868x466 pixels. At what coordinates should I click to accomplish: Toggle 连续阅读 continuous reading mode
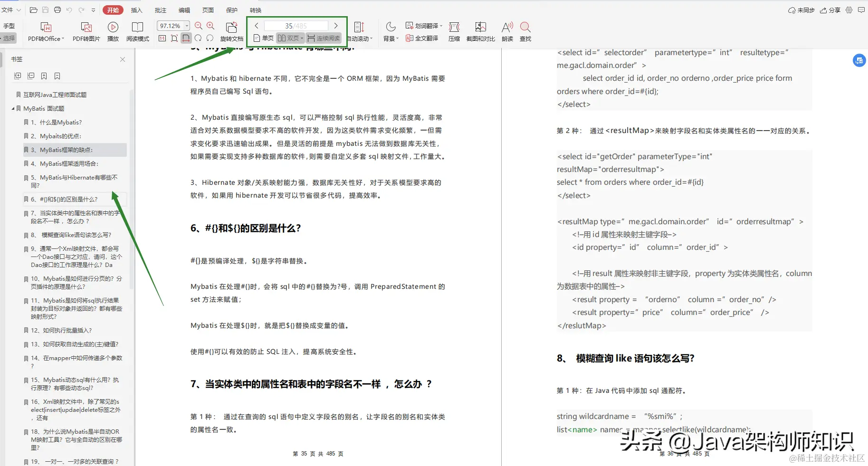[324, 38]
